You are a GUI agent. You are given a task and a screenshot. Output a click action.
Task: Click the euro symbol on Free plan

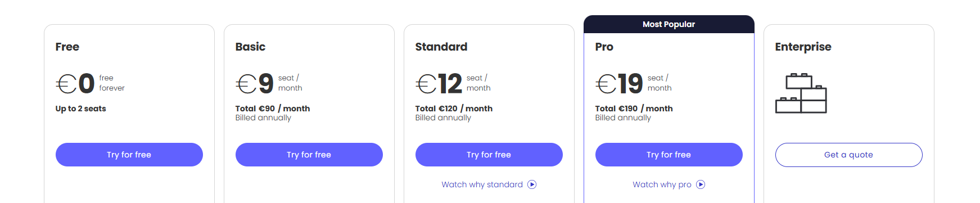tap(66, 84)
